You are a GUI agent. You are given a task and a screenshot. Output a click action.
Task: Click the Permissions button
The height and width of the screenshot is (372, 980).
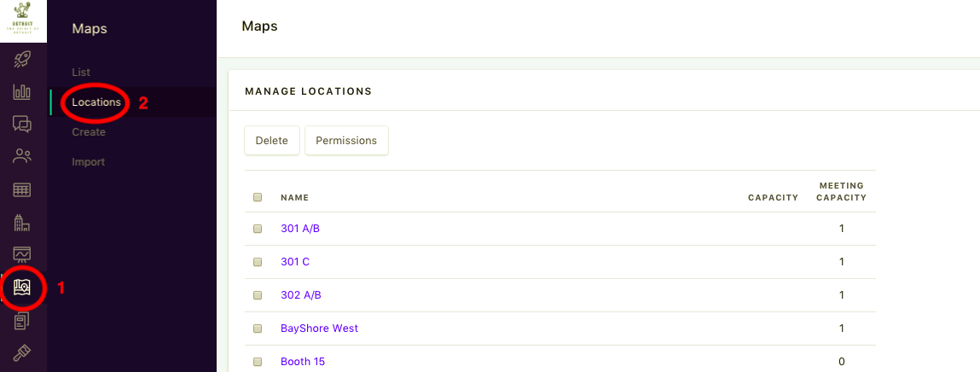346,140
